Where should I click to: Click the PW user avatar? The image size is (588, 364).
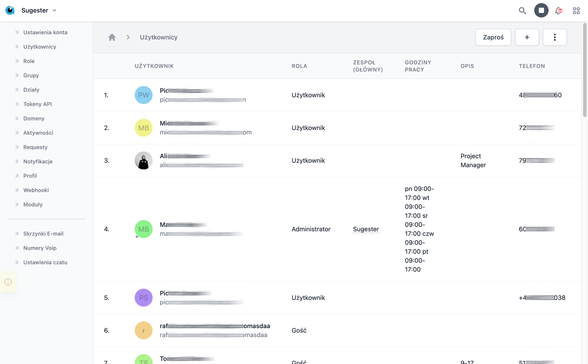point(143,95)
